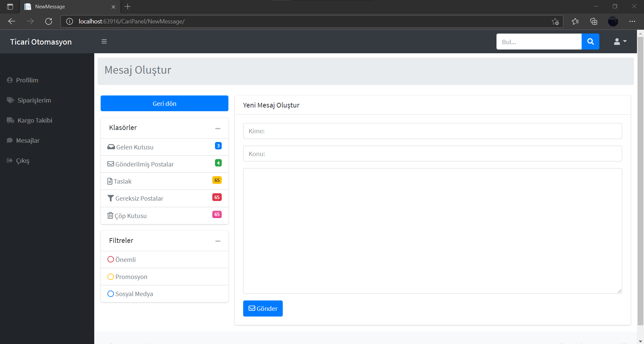The image size is (644, 344).
Task: Go to Siparişlerim in the sidebar
Action: (29, 100)
